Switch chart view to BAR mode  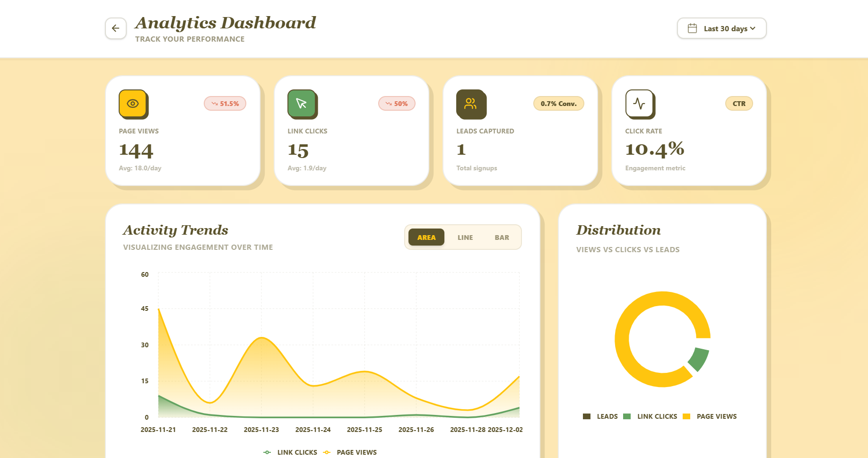point(502,237)
